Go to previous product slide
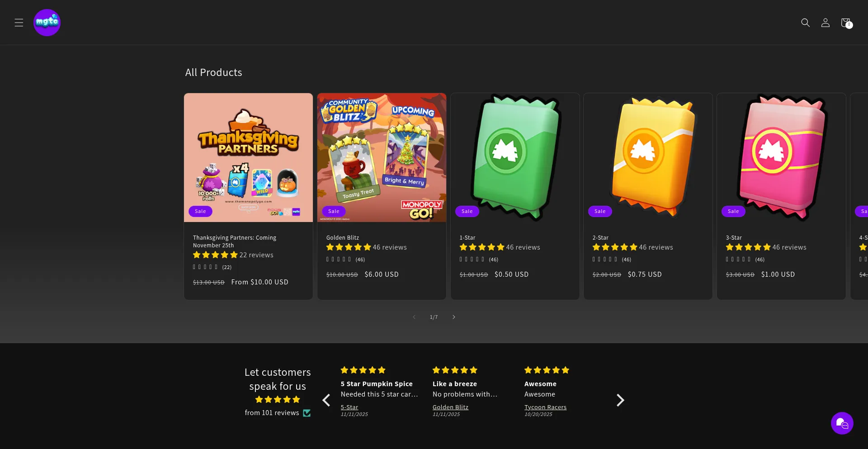This screenshot has width=868, height=449. click(x=414, y=317)
